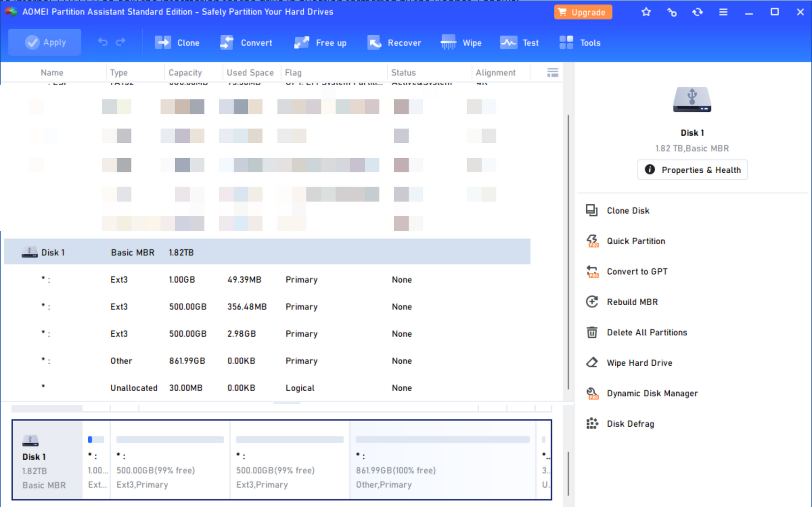Click the Wipe Hard Drive eraser icon
Screen dimensions: 812x507
coord(592,362)
